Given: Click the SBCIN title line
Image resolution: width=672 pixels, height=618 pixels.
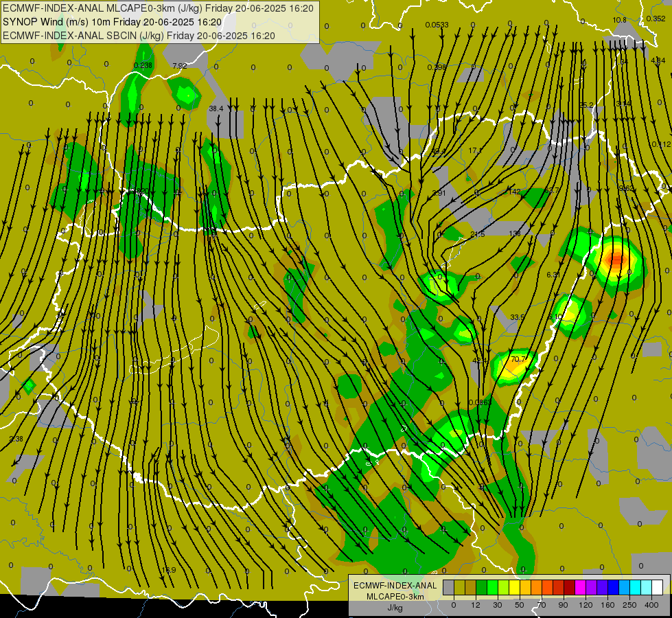Looking at the screenshot, I should pos(139,36).
